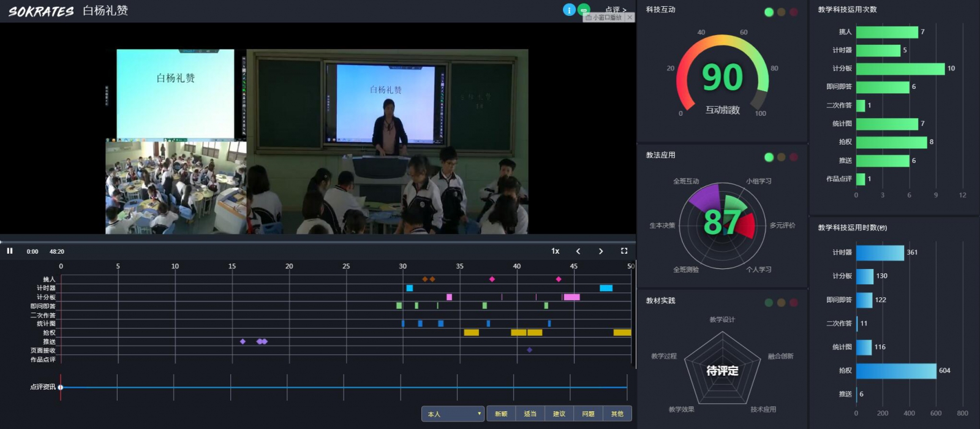Image resolution: width=980 pixels, height=429 pixels.
Task: Select the 建议 comment tag
Action: coord(559,414)
